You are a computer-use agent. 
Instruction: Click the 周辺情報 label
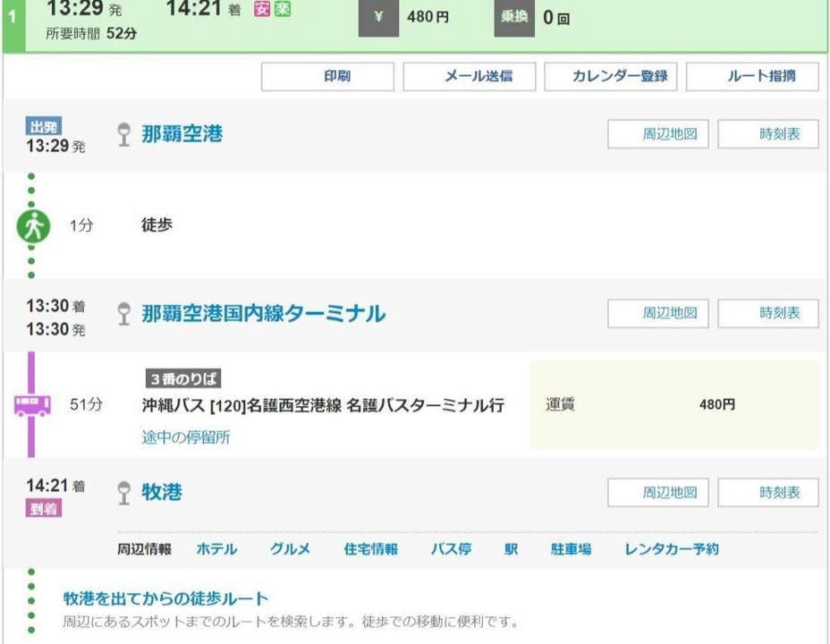(x=144, y=549)
